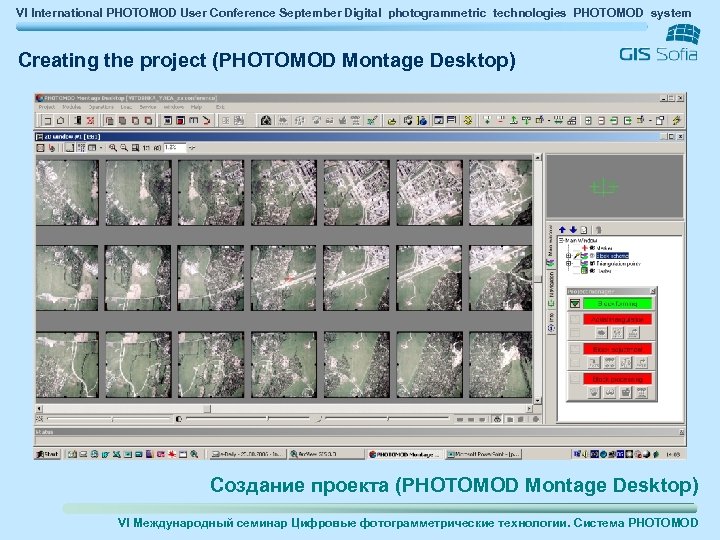Switch to Microsoft PowerPoint in the taskbar
The image size is (720, 540).
click(484, 454)
